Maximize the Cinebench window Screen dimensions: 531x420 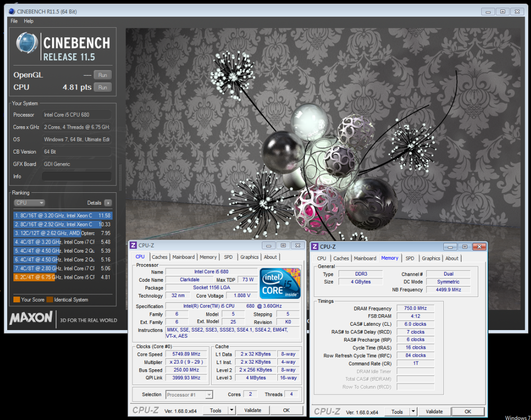coord(503,11)
